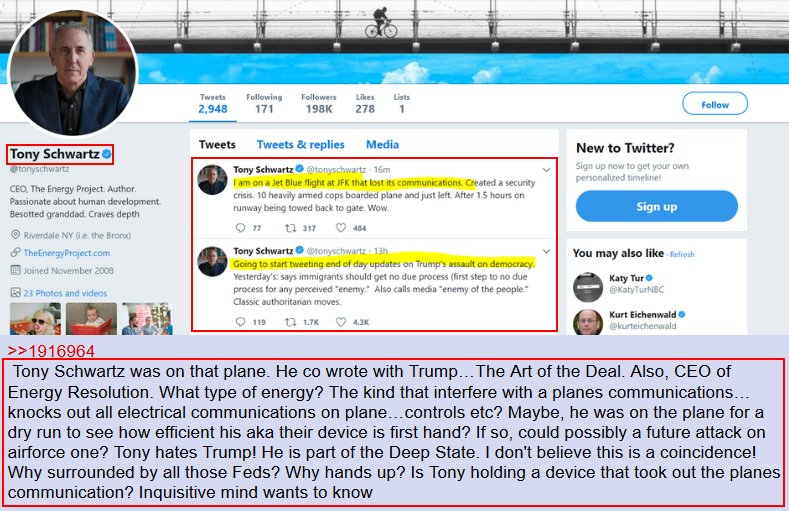Click the Sign up button
Viewport: 789px width, 511px height.
657,206
